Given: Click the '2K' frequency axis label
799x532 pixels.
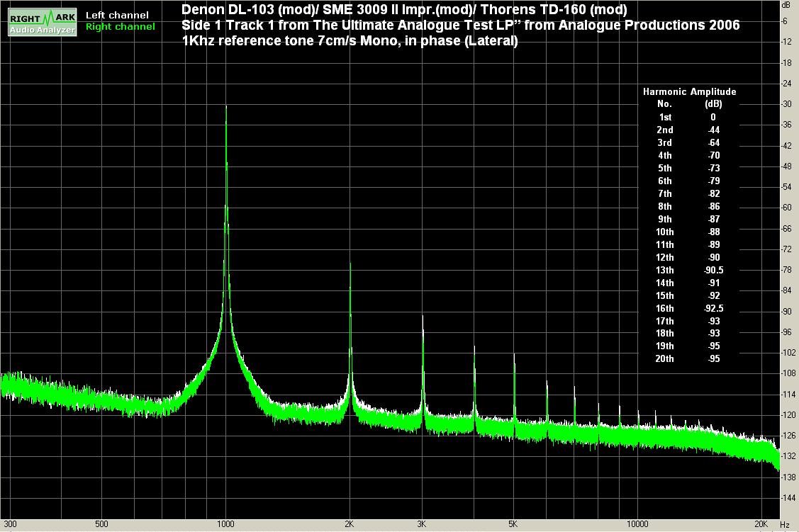Looking at the screenshot, I should 349,524.
